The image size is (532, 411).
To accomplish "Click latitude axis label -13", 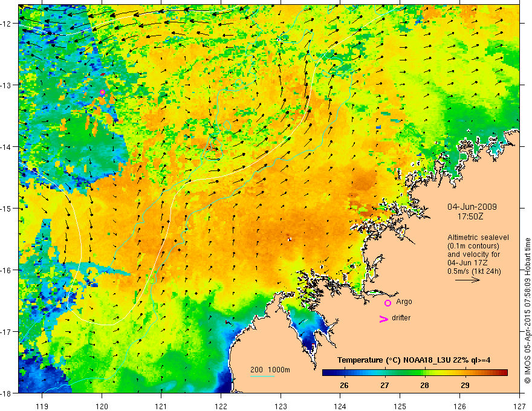I will (7, 85).
